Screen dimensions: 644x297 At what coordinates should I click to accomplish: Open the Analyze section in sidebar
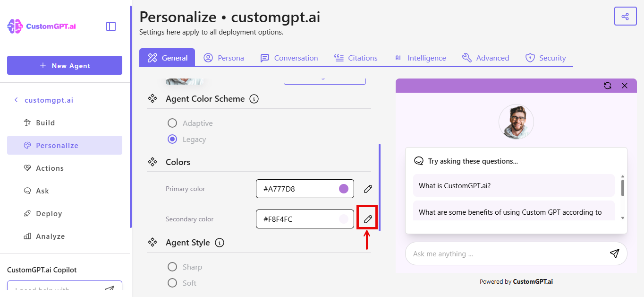point(50,236)
